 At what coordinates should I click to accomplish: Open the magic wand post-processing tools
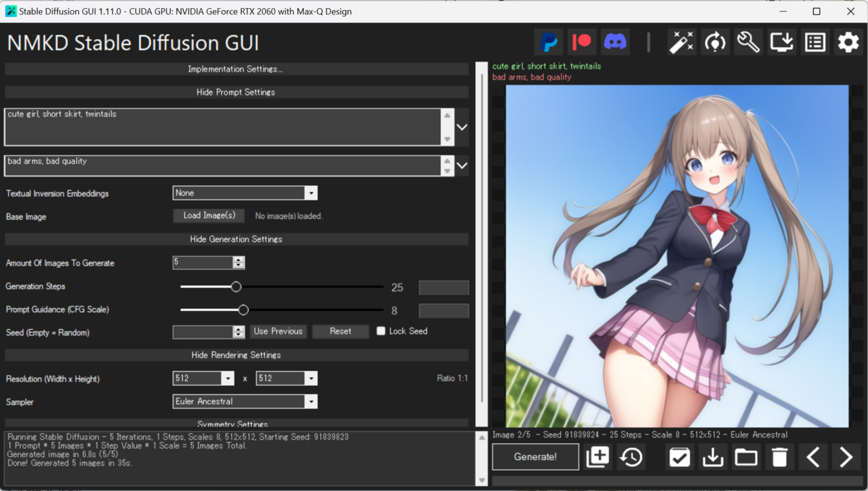tap(681, 43)
